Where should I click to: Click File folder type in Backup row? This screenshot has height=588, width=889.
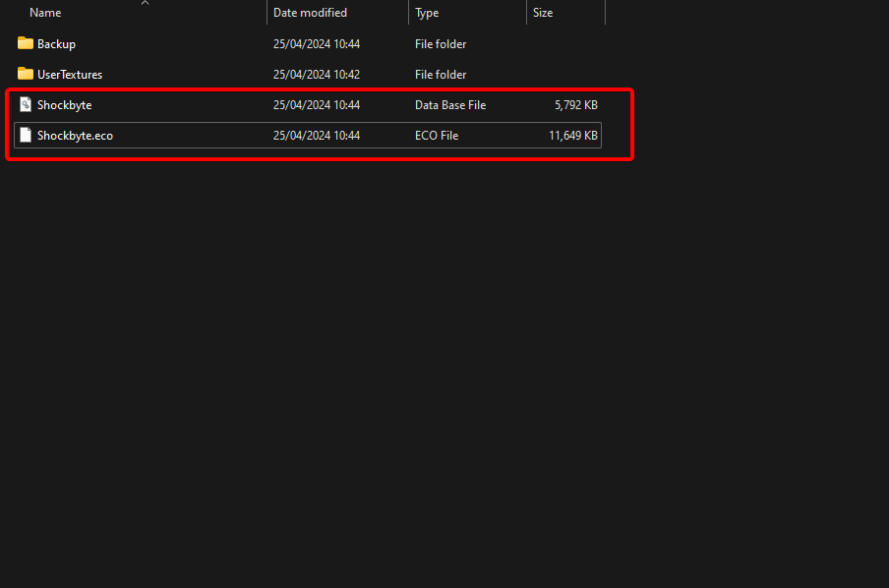tap(441, 43)
